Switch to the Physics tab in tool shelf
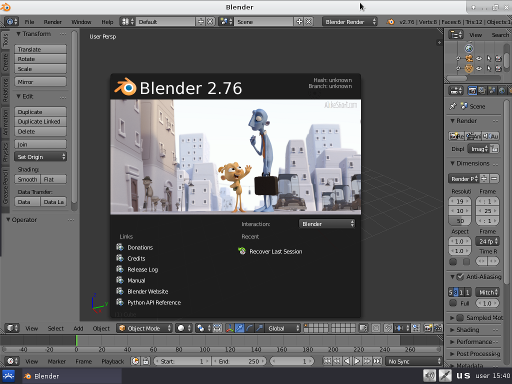This screenshot has height=384, width=512. 5,152
